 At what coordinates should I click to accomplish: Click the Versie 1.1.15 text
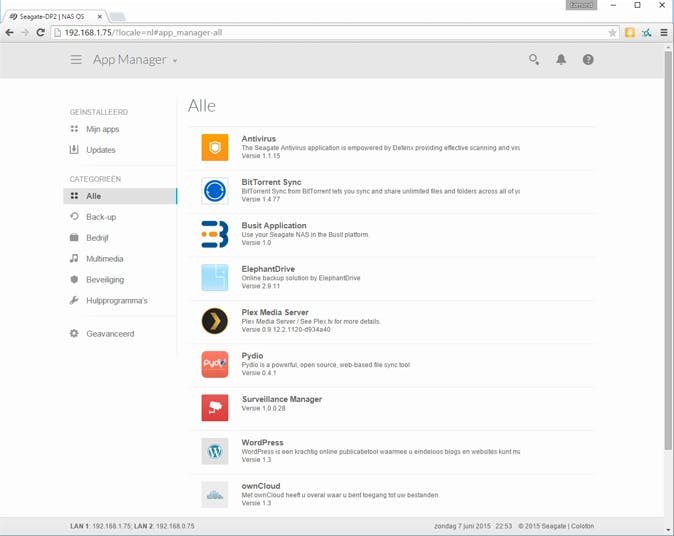tap(260, 156)
